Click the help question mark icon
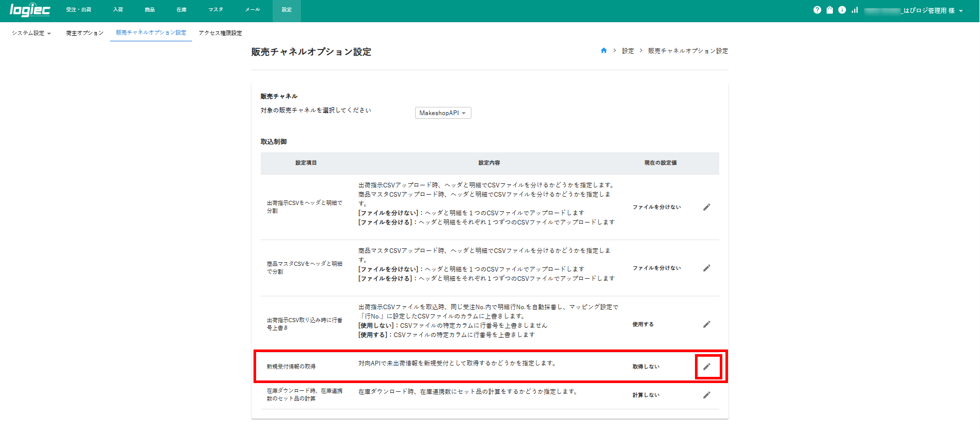The height and width of the screenshot is (429, 980). [x=817, y=10]
